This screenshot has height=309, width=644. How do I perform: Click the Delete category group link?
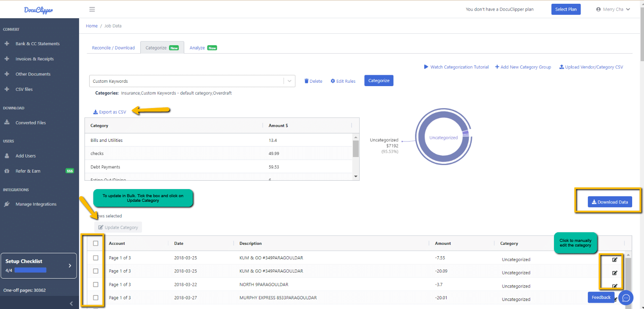313,81
